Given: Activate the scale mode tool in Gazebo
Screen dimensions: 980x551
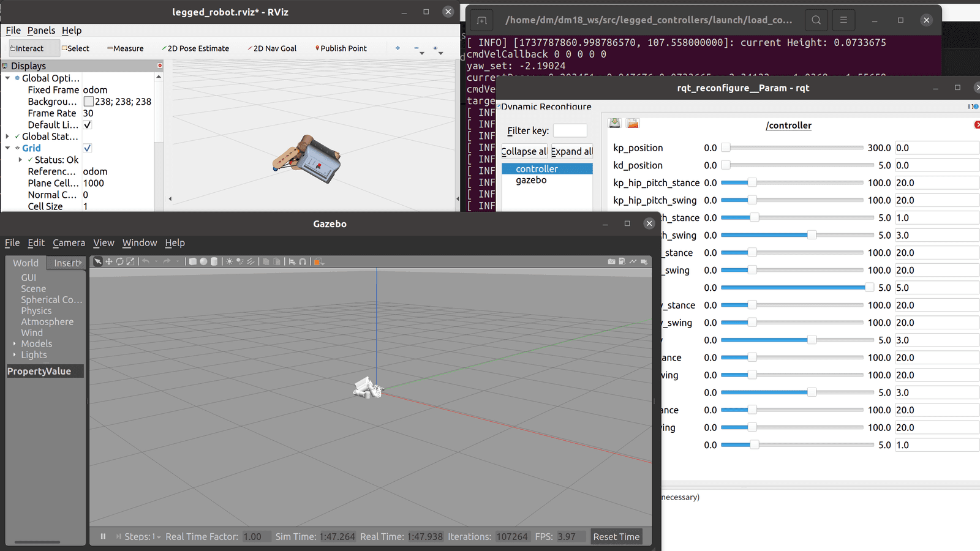Looking at the screenshot, I should click(x=130, y=261).
